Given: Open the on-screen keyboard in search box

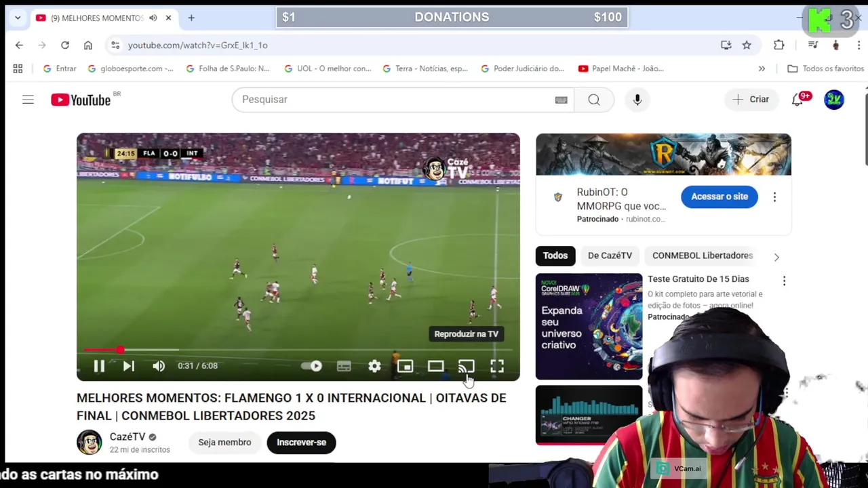Looking at the screenshot, I should 561,100.
